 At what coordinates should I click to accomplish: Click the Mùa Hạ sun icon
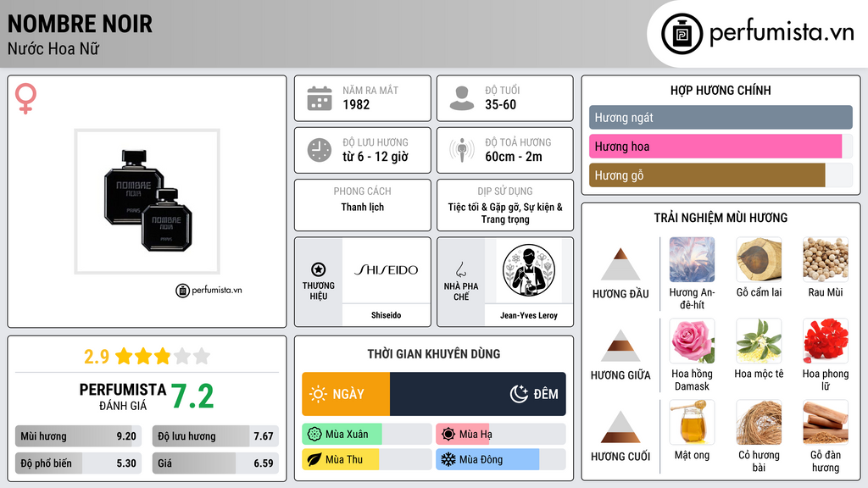pos(448,435)
